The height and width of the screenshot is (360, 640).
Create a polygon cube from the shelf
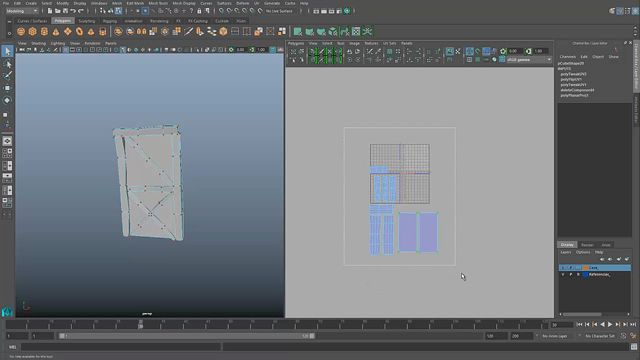pos(33,31)
